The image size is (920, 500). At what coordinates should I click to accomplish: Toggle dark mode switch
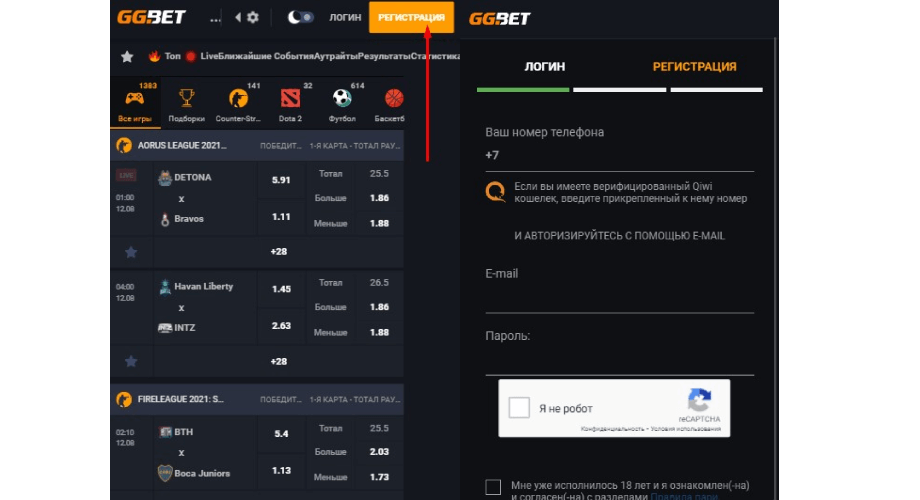pos(300,17)
